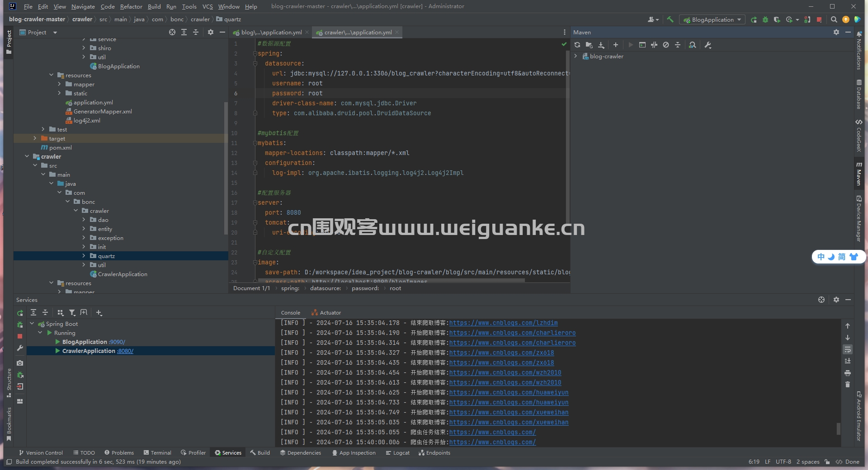Open the :8080/ link for CrawlerApplication

coord(125,351)
